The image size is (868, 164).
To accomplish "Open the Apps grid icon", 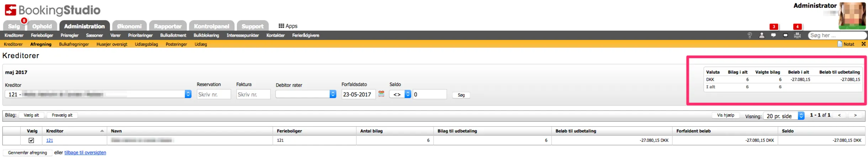I will [281, 26].
